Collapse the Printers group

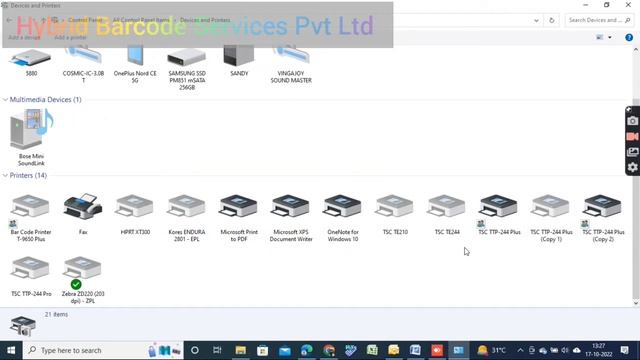tap(5, 176)
